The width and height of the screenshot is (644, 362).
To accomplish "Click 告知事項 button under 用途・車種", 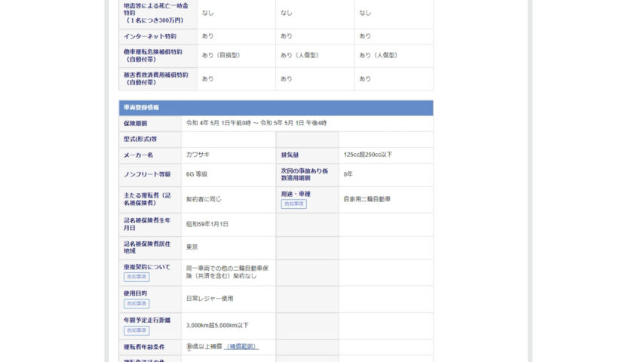I will pyautogui.click(x=293, y=204).
